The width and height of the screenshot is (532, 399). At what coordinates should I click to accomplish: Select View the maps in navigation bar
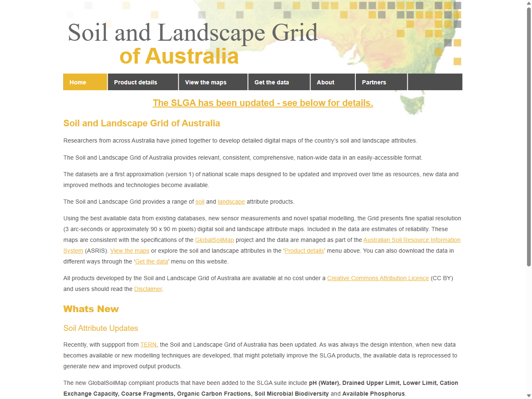click(x=205, y=82)
